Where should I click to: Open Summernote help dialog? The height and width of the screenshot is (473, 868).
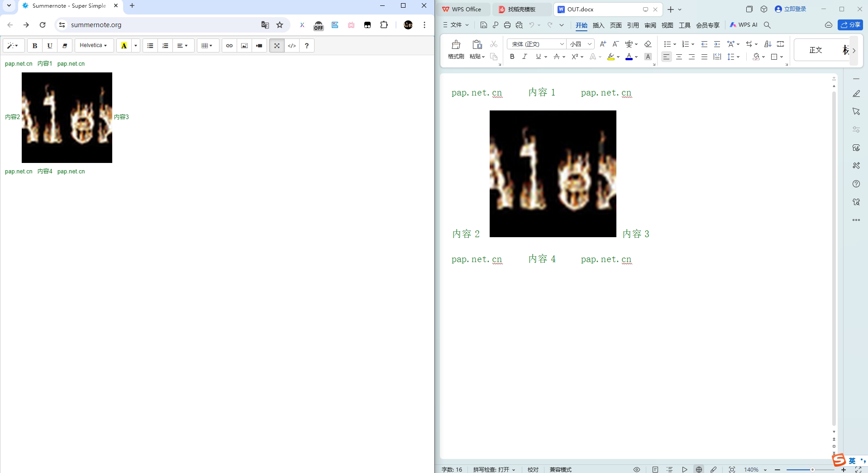(307, 45)
